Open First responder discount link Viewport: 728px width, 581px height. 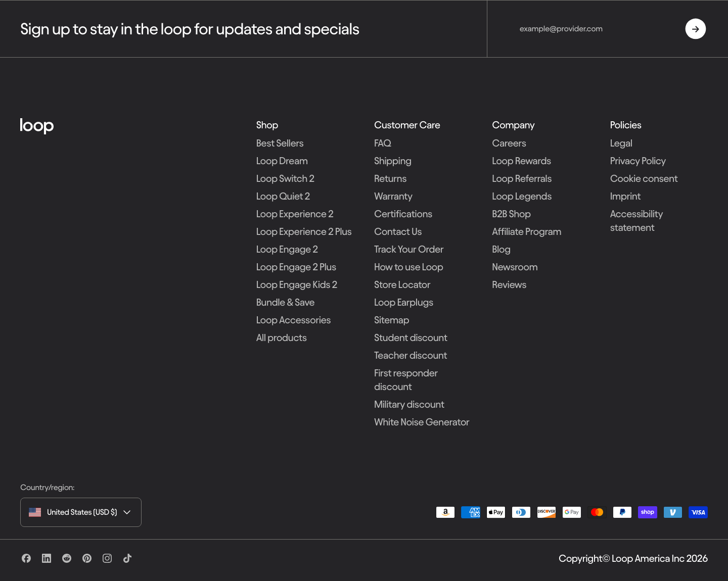click(406, 380)
